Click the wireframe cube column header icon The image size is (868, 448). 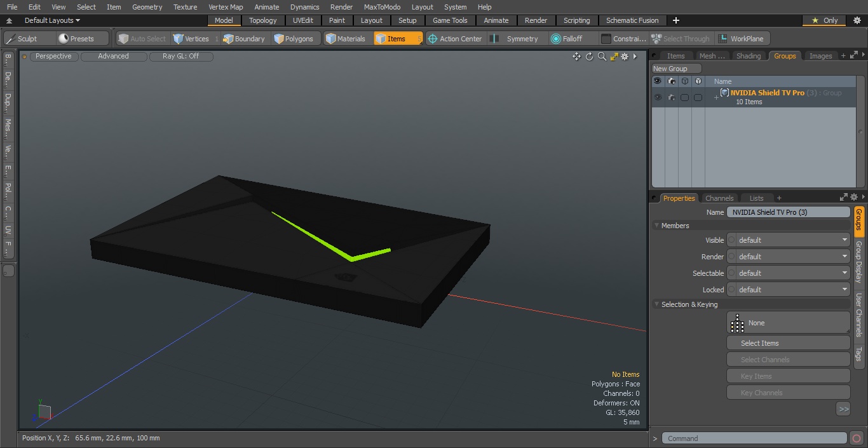tap(684, 81)
